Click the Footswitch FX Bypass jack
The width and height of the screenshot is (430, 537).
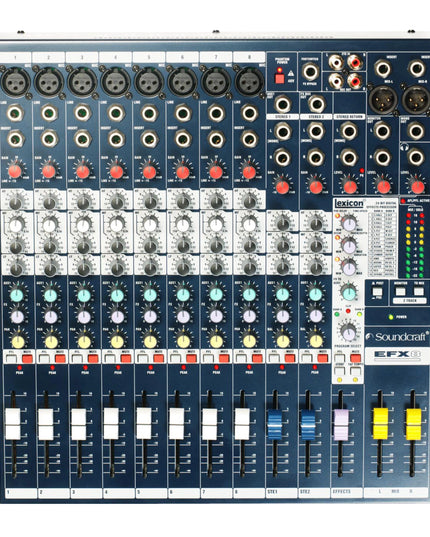[310, 72]
